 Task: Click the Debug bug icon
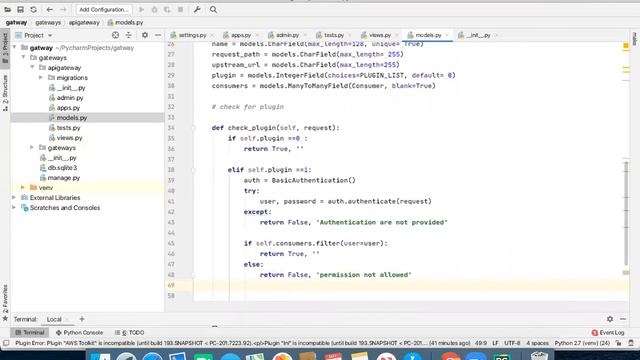coord(154,9)
